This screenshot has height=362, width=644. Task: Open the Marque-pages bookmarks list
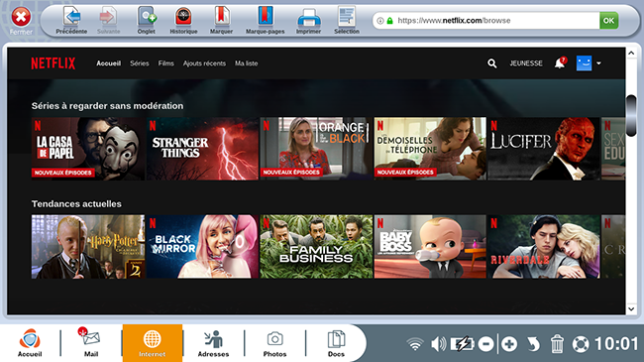coord(265,20)
